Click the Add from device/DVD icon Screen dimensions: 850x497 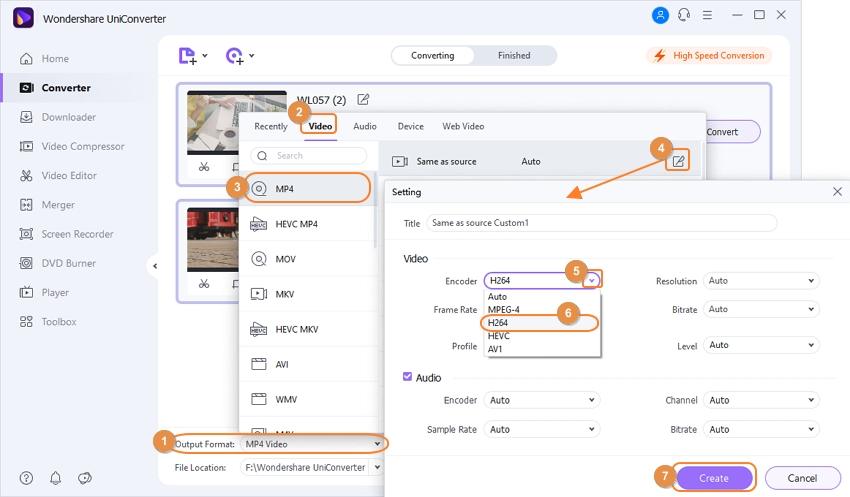[x=234, y=55]
